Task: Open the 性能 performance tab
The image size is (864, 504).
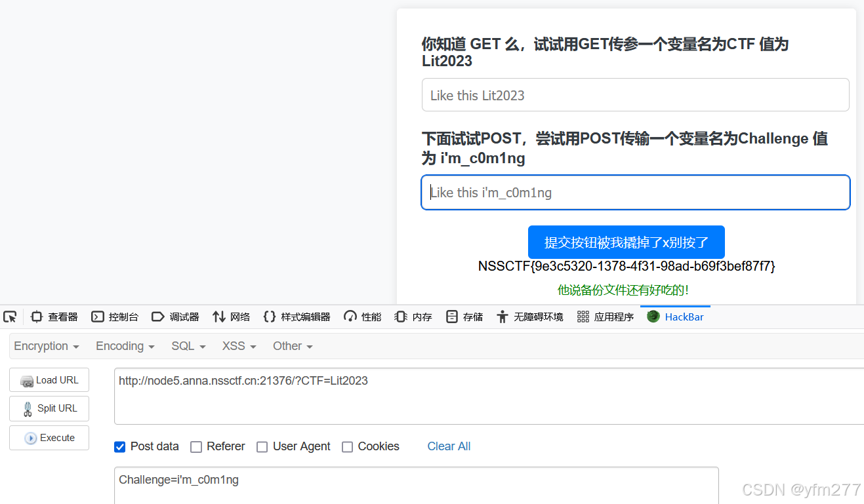Action: (363, 317)
